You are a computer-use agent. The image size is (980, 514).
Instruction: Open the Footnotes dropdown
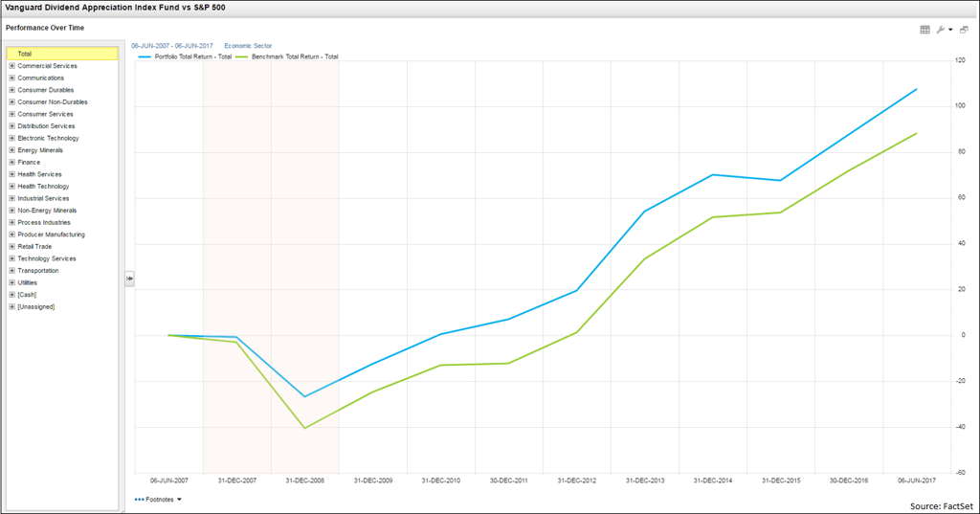[158, 500]
